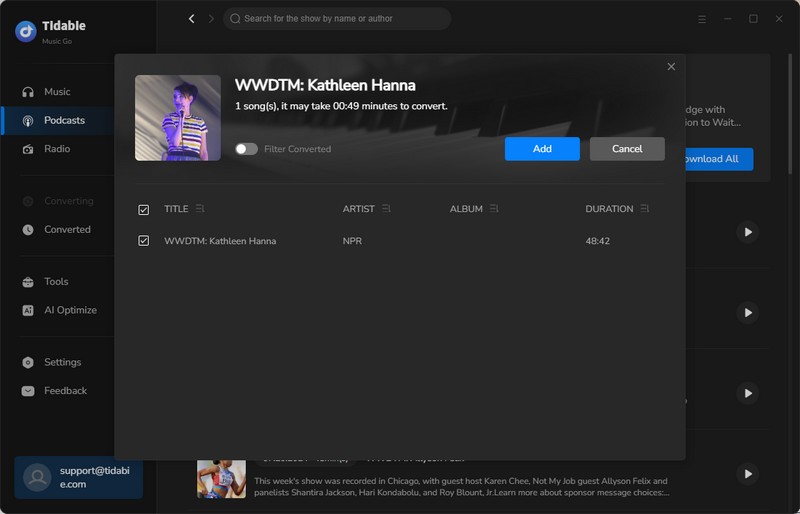The image size is (800, 514).
Task: Open the Radio section
Action: point(57,149)
